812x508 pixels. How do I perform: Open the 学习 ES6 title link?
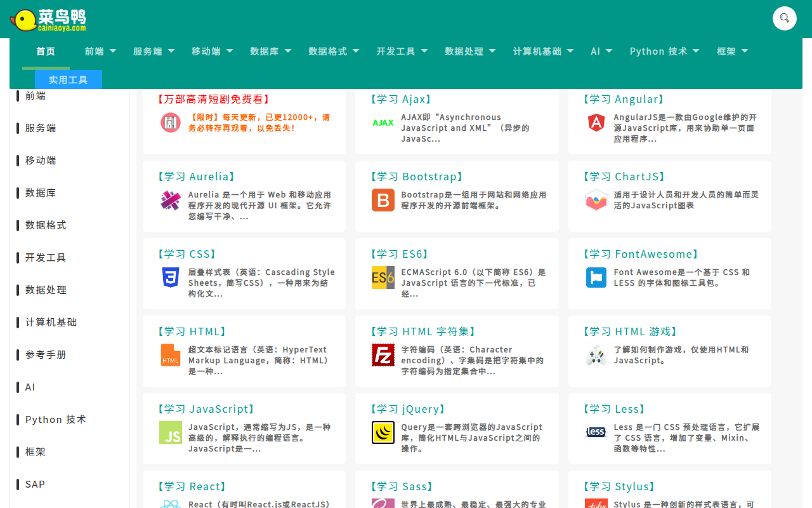(400, 254)
